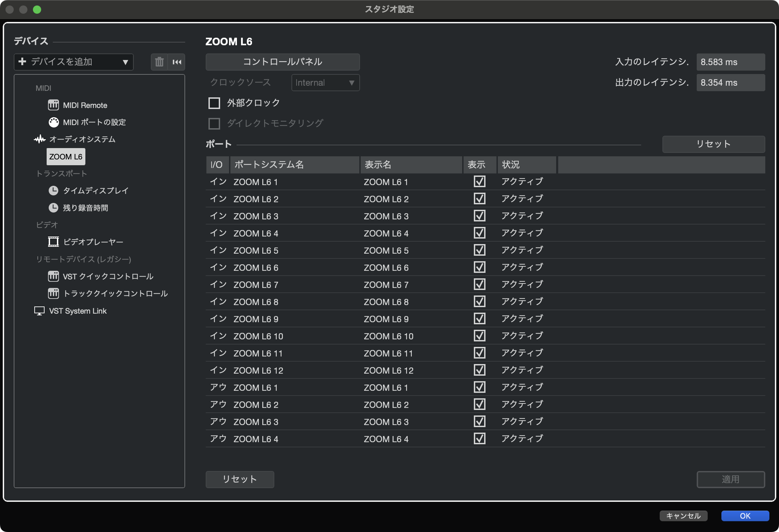Click the 状況 column header
This screenshot has width=779, height=532.
point(527,165)
